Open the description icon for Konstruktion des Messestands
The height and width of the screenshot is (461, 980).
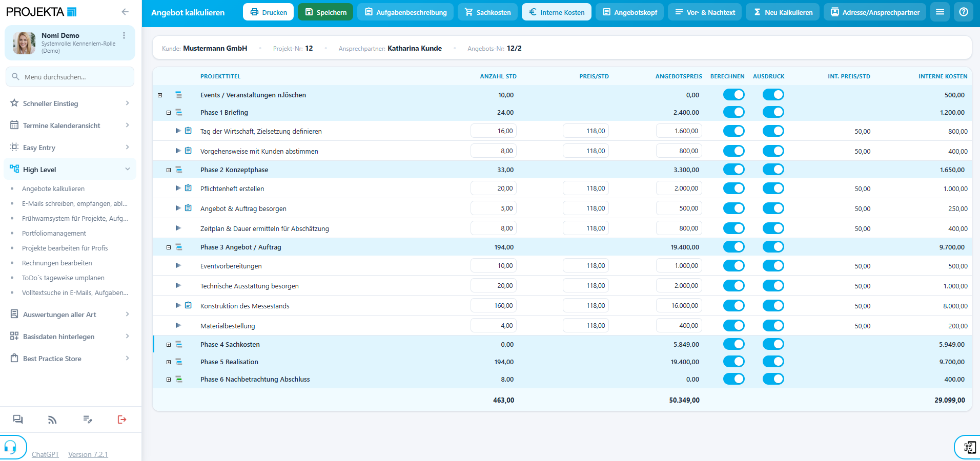click(188, 305)
